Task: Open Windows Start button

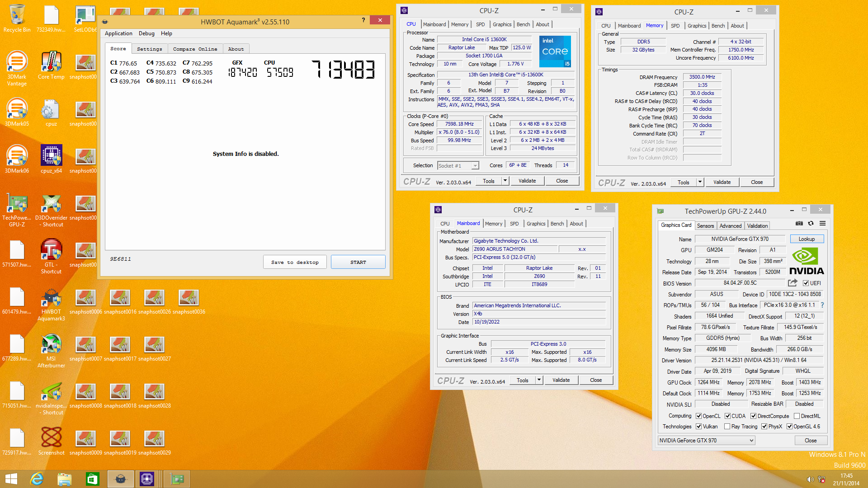Action: coord(11,479)
